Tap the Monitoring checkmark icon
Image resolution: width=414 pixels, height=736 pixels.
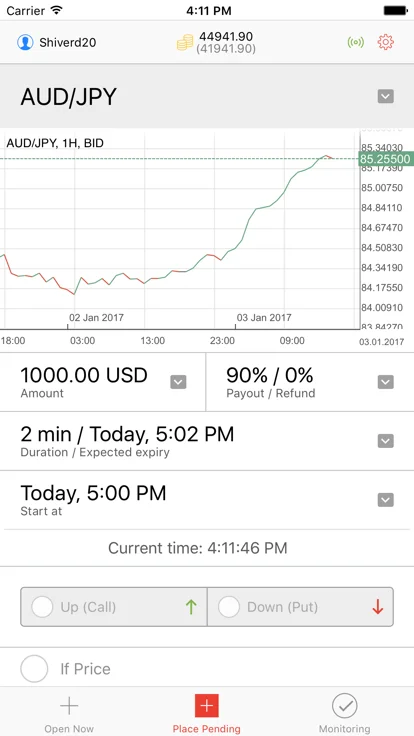[x=345, y=705]
